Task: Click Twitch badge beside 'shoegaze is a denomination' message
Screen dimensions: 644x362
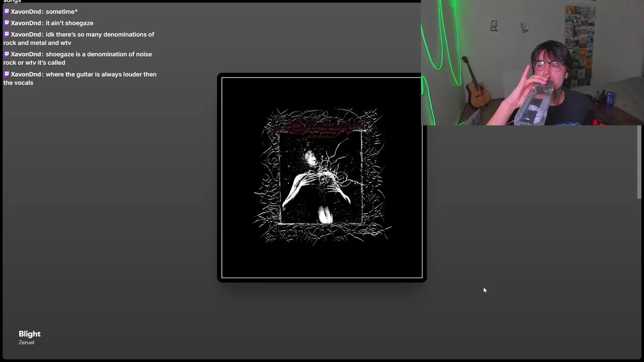Action: [7, 54]
